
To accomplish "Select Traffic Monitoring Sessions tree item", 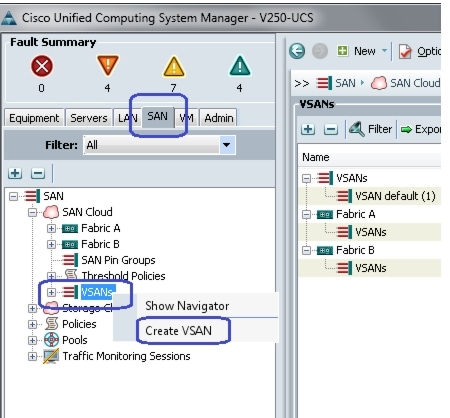I will point(126,356).
